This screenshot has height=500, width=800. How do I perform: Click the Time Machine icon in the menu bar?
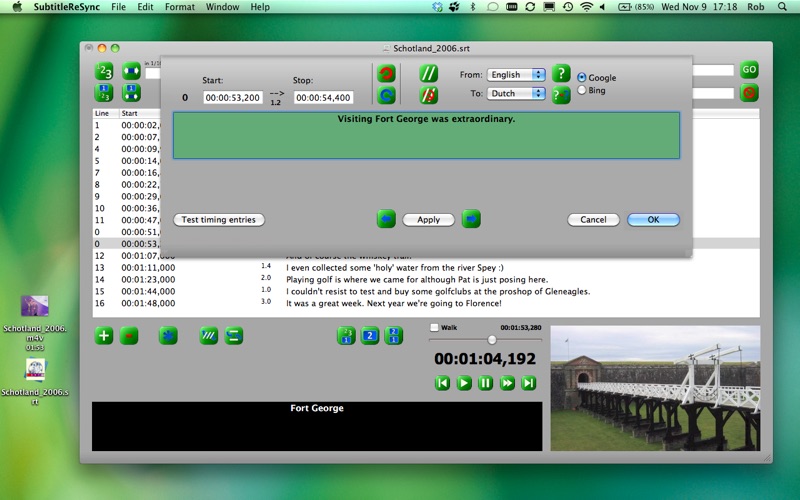tap(568, 7)
